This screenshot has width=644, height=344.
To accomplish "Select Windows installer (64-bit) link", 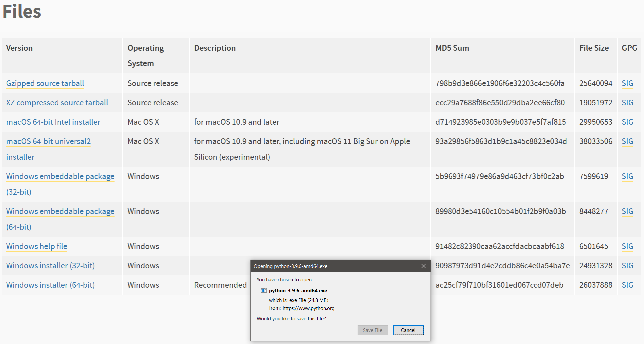I will click(50, 285).
